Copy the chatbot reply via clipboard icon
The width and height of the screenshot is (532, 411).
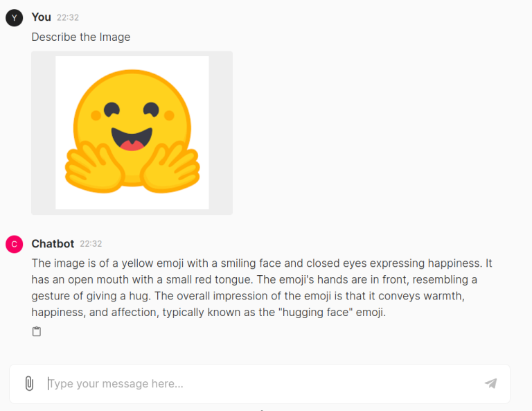tap(37, 331)
